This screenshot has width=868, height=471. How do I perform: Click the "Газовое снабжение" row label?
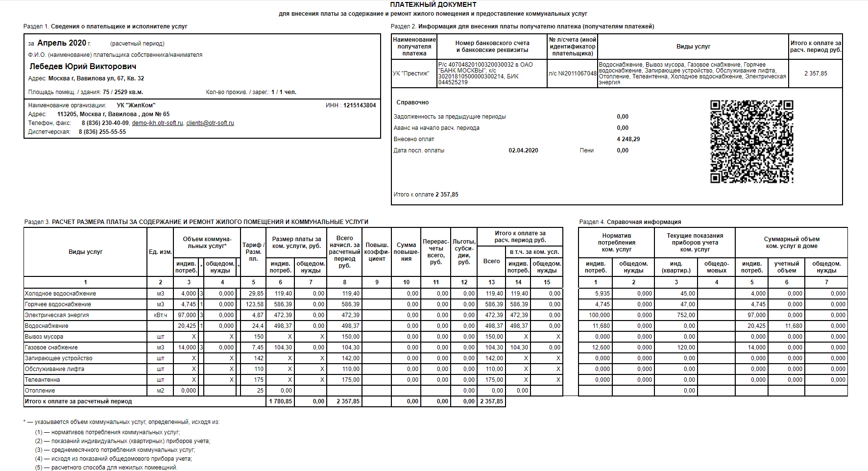pos(51,347)
